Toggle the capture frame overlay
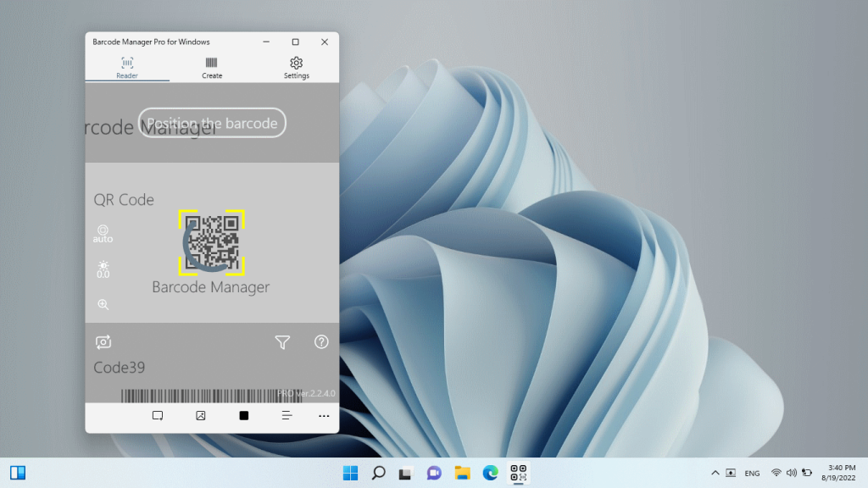This screenshot has height=488, width=868. (x=158, y=415)
